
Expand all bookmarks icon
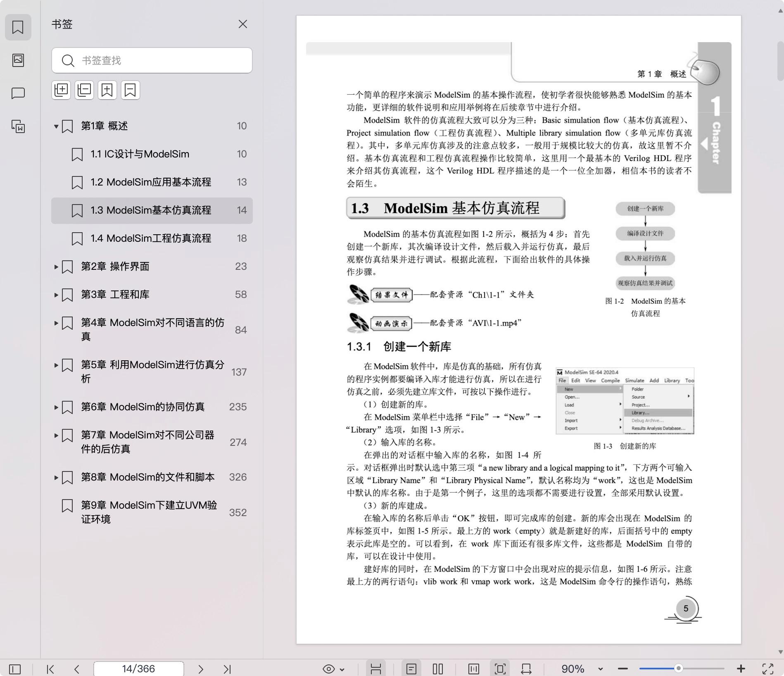[x=61, y=90]
